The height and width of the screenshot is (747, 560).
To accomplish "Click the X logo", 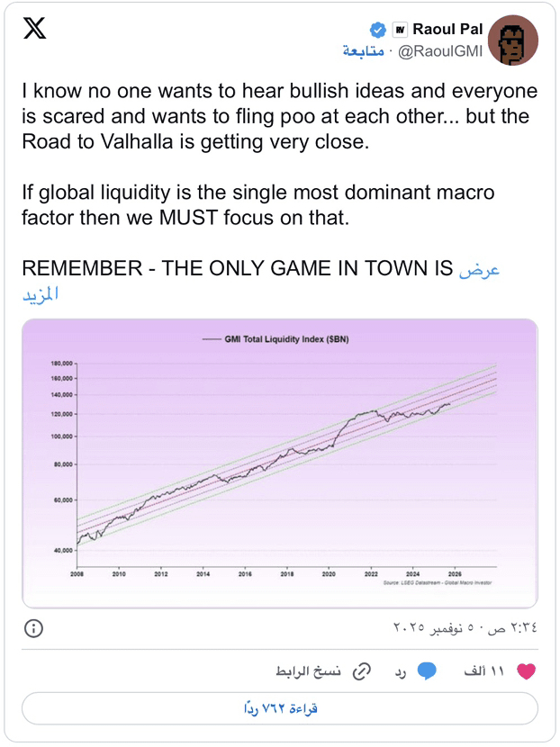I will coord(35,28).
